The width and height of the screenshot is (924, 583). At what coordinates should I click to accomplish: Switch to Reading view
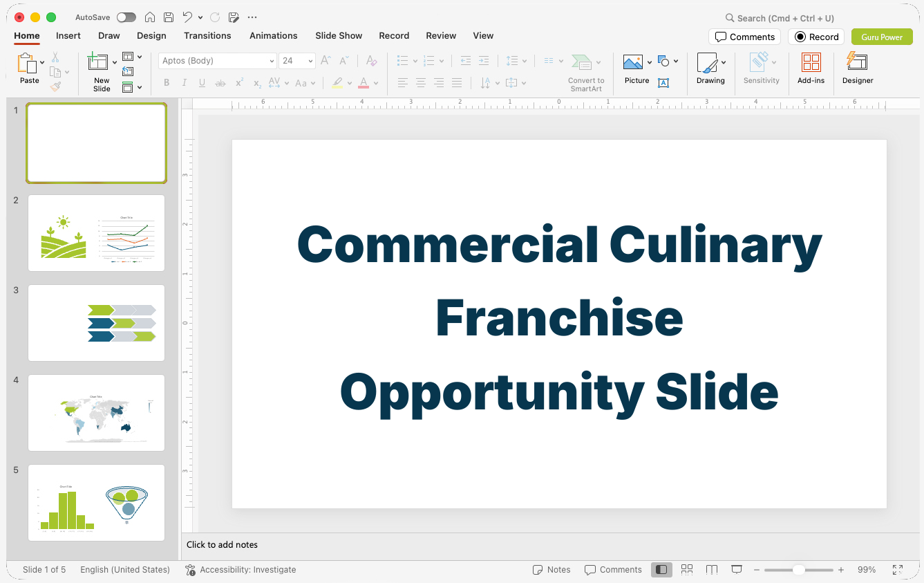click(712, 569)
